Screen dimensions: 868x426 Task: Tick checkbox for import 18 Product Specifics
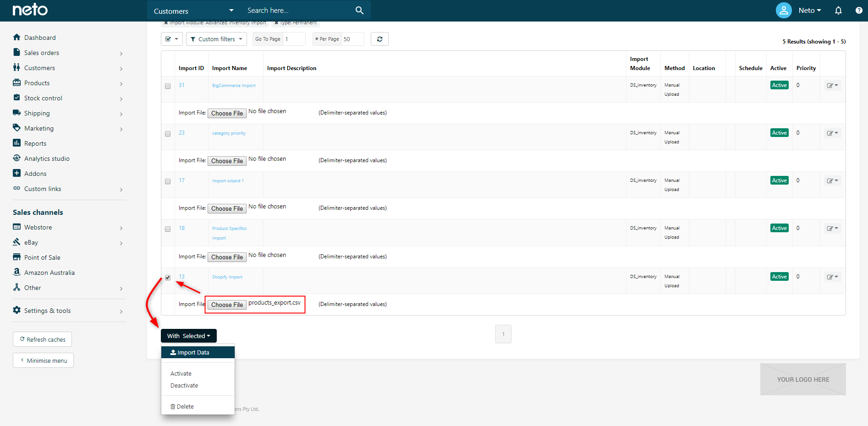coord(168,229)
